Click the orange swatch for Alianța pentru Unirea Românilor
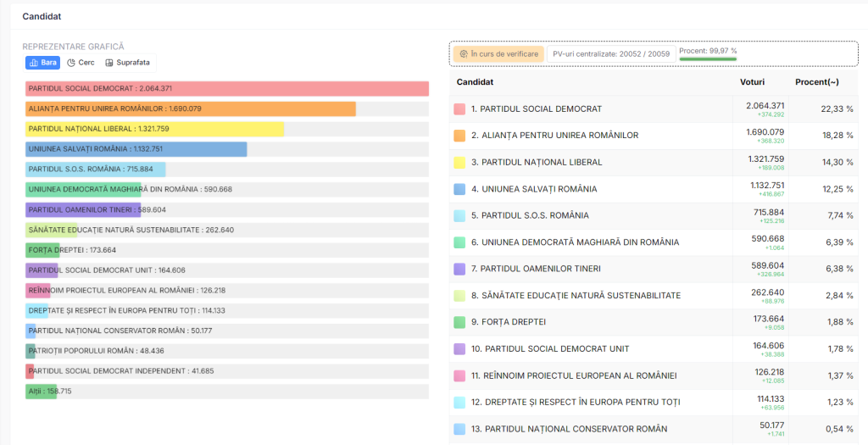Image resolution: width=868 pixels, height=445 pixels. click(459, 136)
